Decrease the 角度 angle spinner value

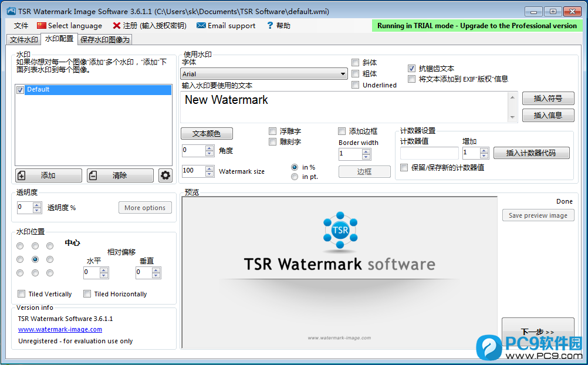[209, 153]
